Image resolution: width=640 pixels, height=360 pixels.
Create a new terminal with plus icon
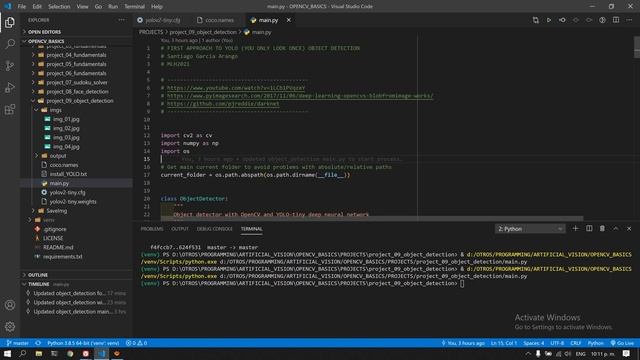point(576,229)
